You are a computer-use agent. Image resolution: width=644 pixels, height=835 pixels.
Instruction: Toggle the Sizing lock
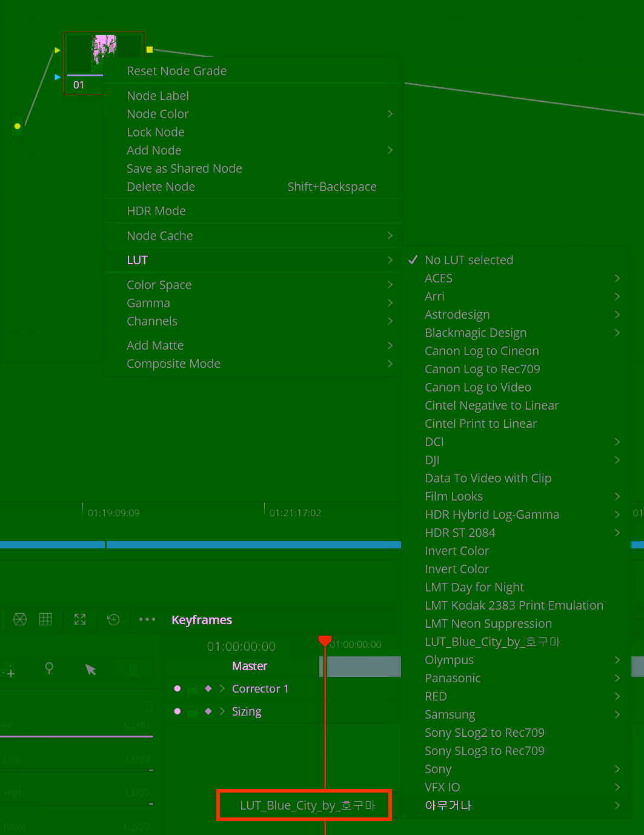click(193, 711)
